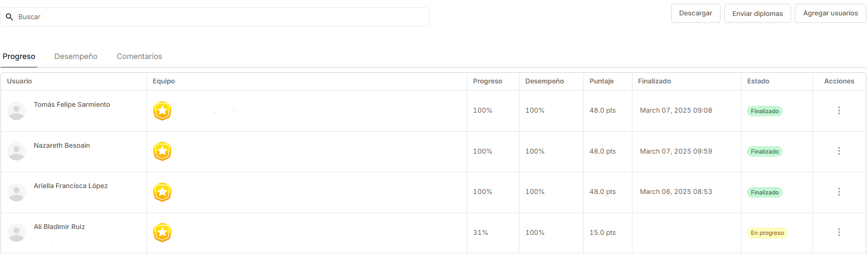Click the En progreso status badge
Image resolution: width=868 pixels, height=254 pixels.
pos(767,233)
